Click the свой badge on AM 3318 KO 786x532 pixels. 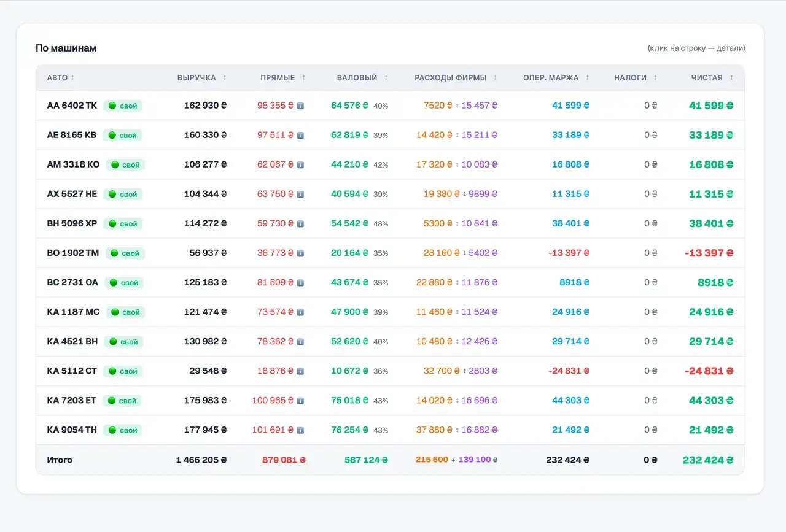(x=125, y=164)
